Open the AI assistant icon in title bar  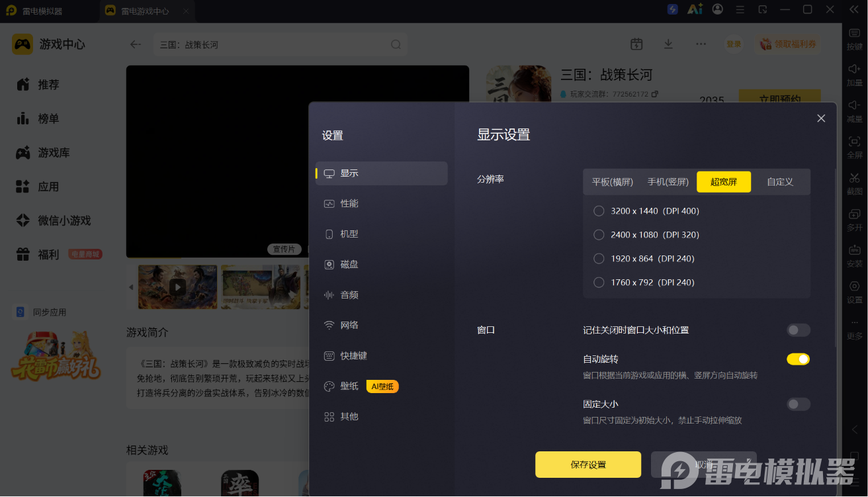click(695, 10)
